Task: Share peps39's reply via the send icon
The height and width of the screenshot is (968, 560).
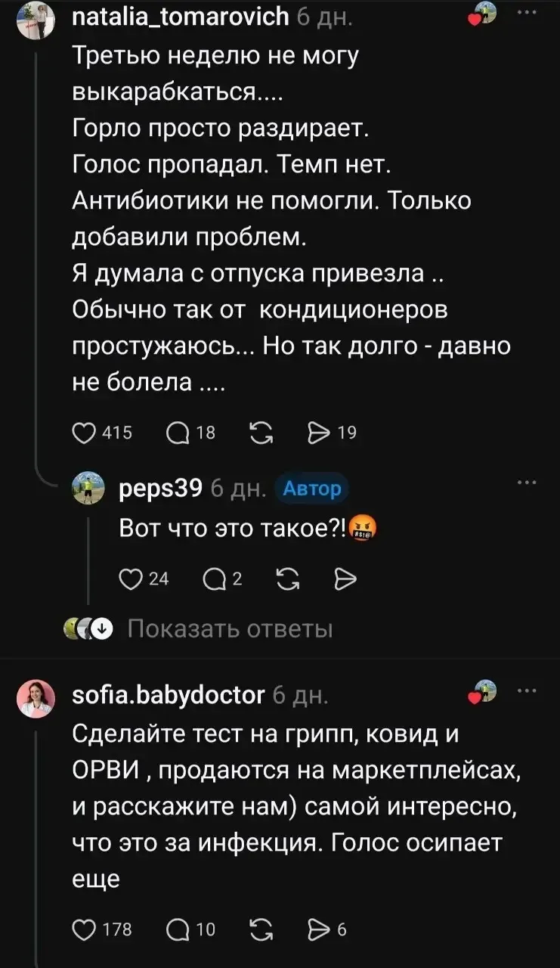Action: (x=345, y=579)
